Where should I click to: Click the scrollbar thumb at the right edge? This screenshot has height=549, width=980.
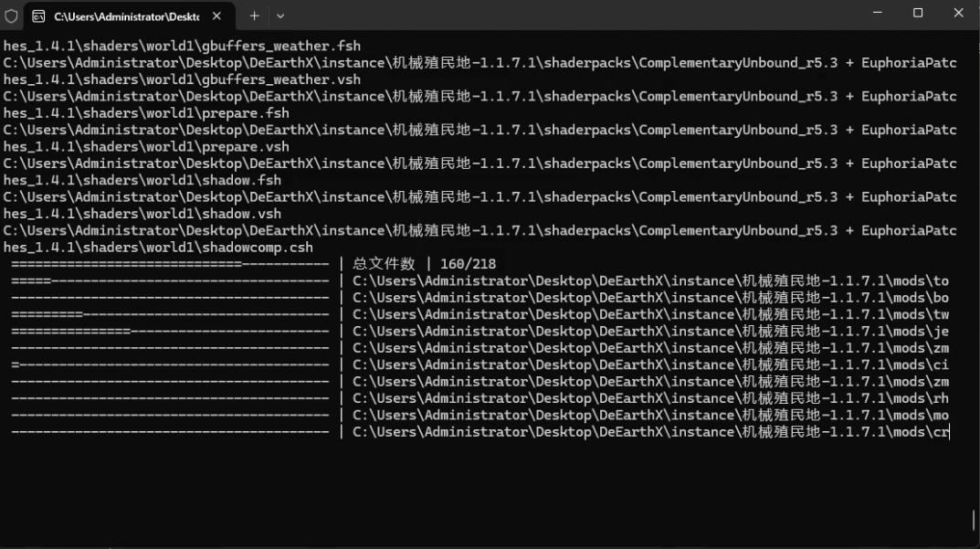974,520
